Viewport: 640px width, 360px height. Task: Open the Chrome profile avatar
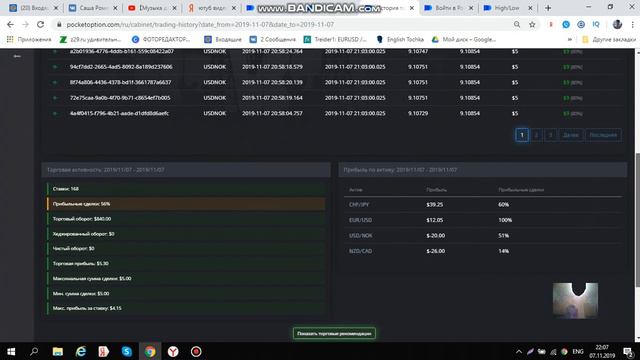coord(617,24)
